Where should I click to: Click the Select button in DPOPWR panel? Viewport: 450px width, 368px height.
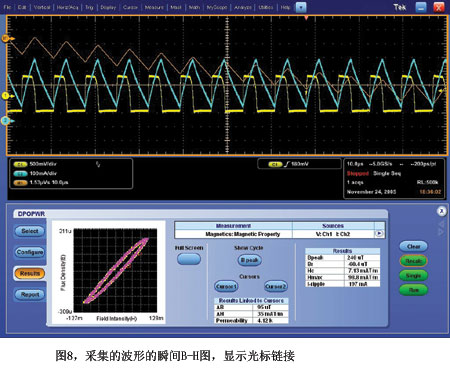(x=30, y=231)
